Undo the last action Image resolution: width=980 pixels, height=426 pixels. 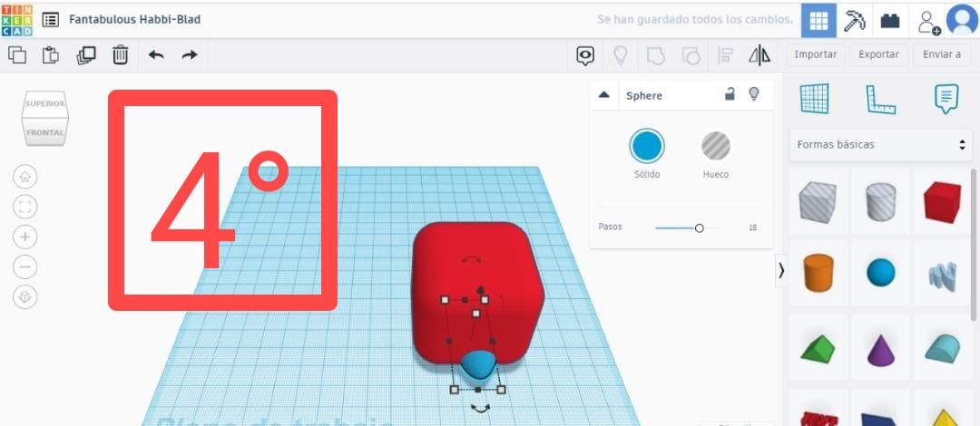[x=156, y=55]
